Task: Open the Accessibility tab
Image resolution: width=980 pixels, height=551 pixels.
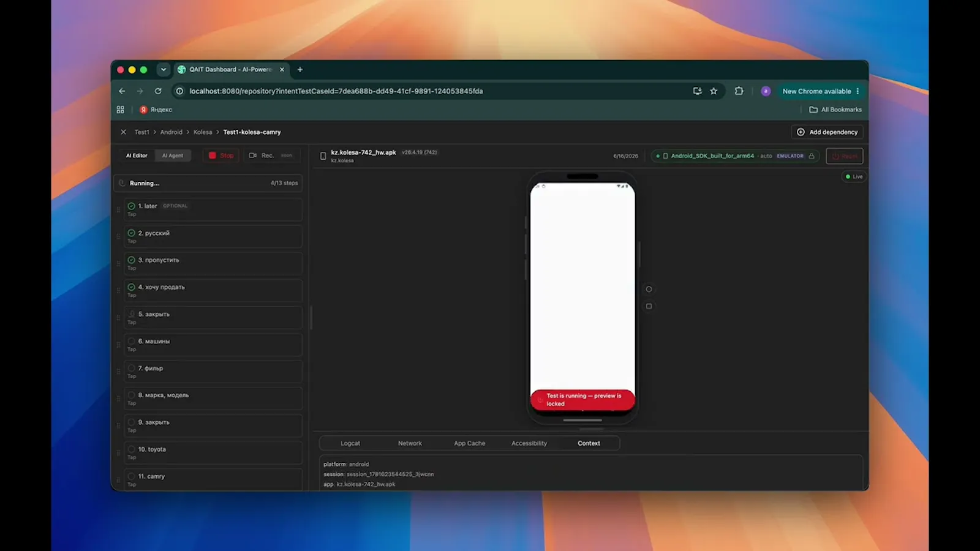Action: pos(529,443)
